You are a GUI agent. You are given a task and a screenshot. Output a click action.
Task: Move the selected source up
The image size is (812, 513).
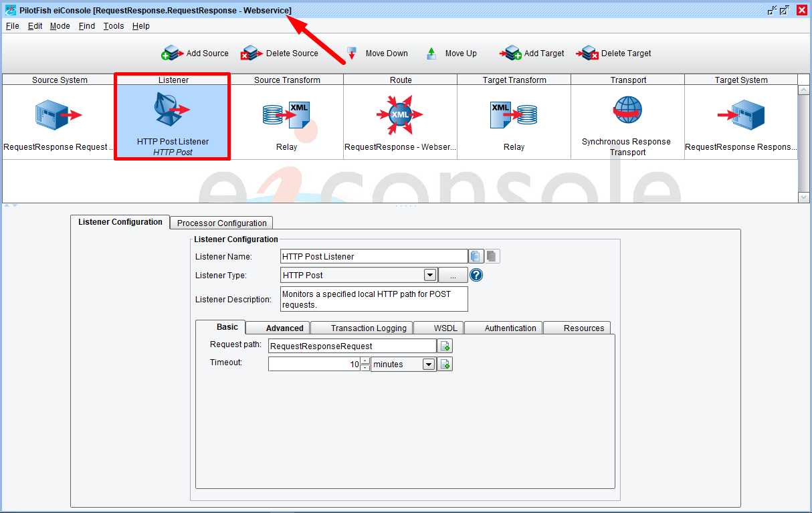pyautogui.click(x=451, y=54)
